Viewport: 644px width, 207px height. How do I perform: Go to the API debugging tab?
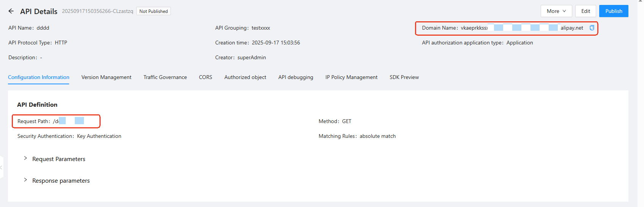pos(296,77)
